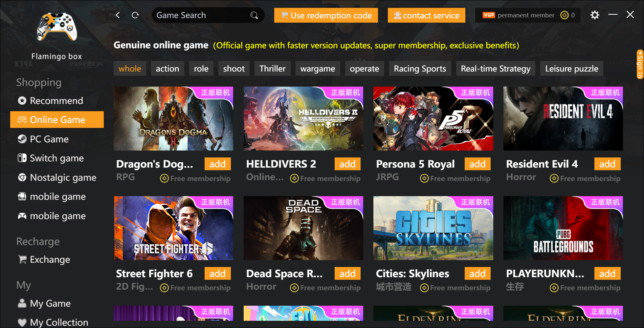Open the Exchange page
644x328 pixels.
tap(57, 259)
